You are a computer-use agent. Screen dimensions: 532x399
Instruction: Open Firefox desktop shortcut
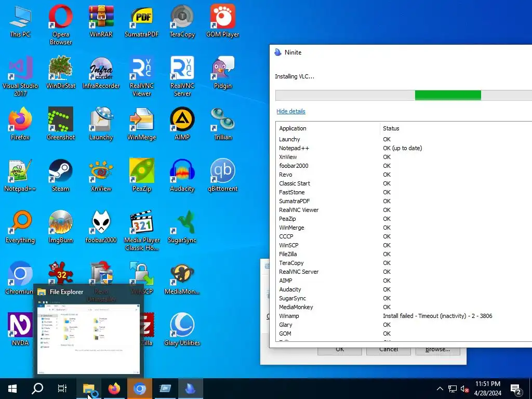[x=20, y=124]
